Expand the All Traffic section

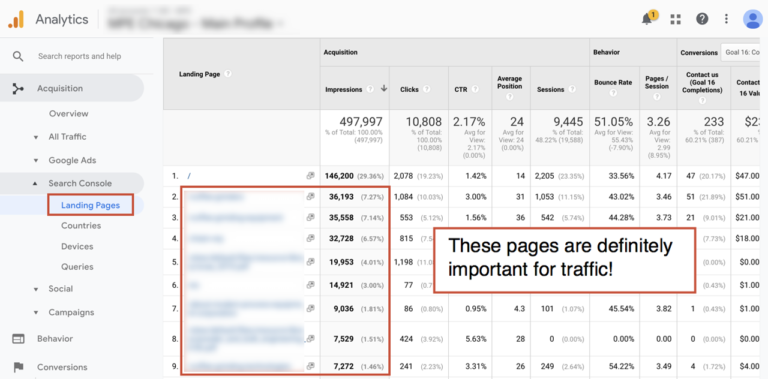pyautogui.click(x=35, y=137)
